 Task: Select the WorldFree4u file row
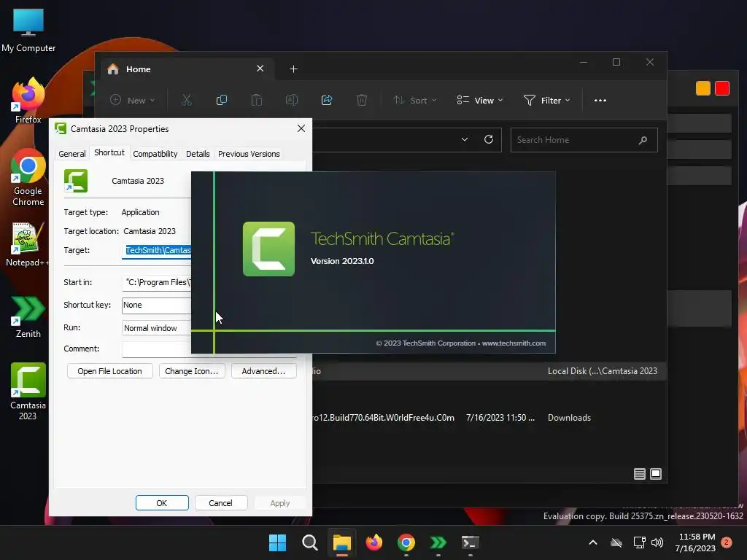489,418
